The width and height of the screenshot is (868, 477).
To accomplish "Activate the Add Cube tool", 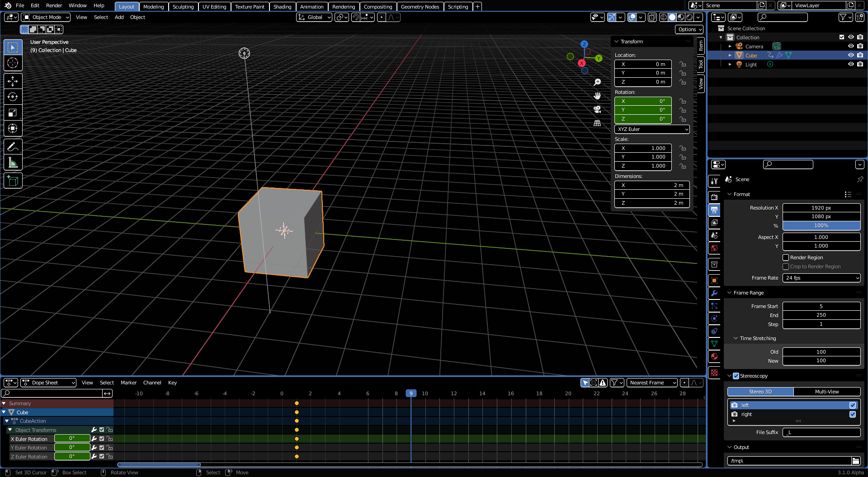I will click(x=13, y=181).
